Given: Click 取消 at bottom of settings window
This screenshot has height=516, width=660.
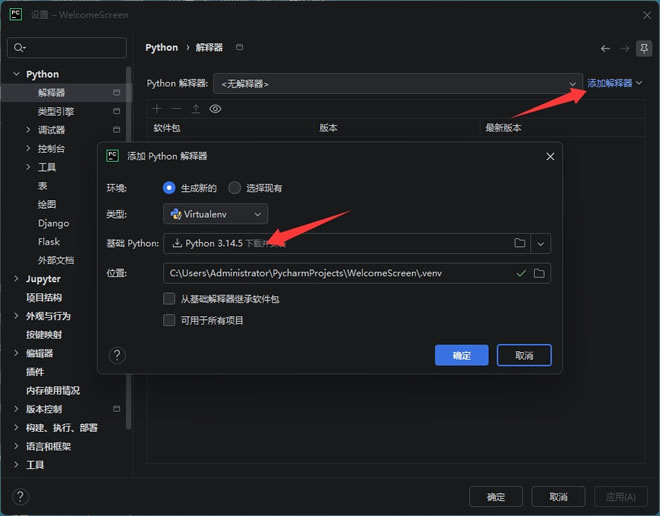Looking at the screenshot, I should pos(558,497).
